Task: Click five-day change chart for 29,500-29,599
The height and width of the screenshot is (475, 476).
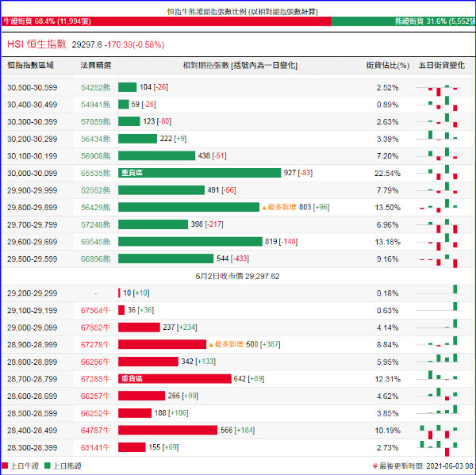Action: click(438, 261)
